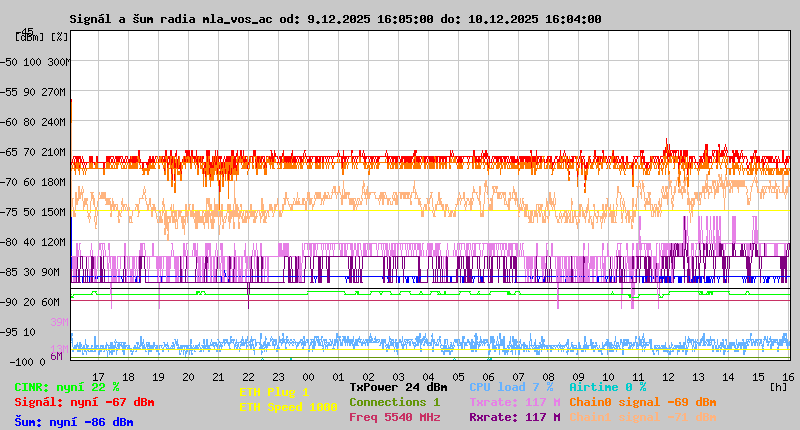
Task: Click the Connections 1 legend entry
Action: click(x=394, y=402)
